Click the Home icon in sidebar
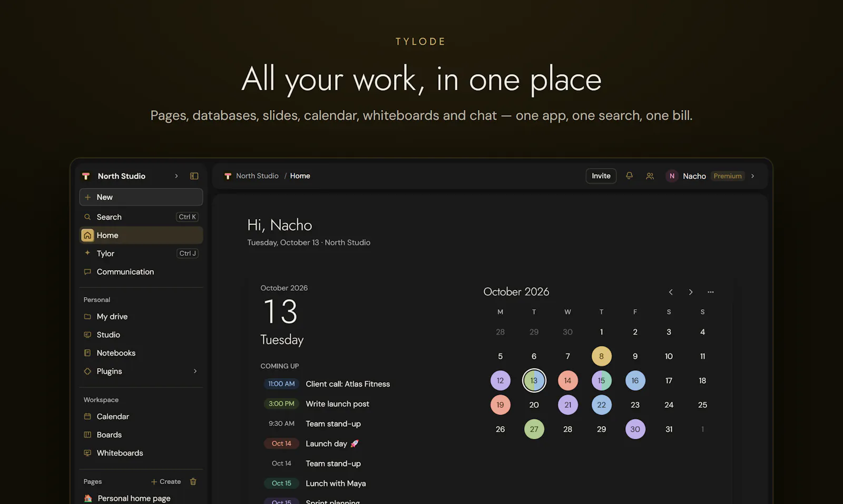Image resolution: width=843 pixels, height=504 pixels. pos(87,235)
